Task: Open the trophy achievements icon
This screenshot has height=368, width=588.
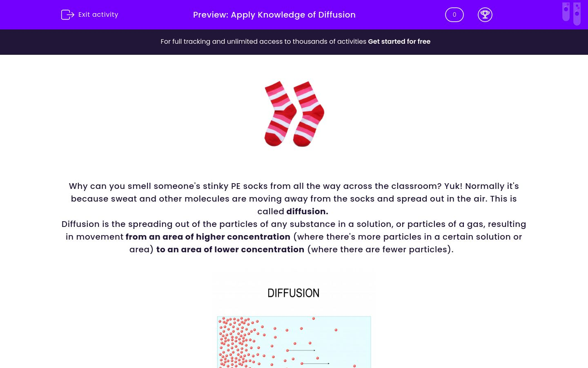Action: tap(485, 15)
